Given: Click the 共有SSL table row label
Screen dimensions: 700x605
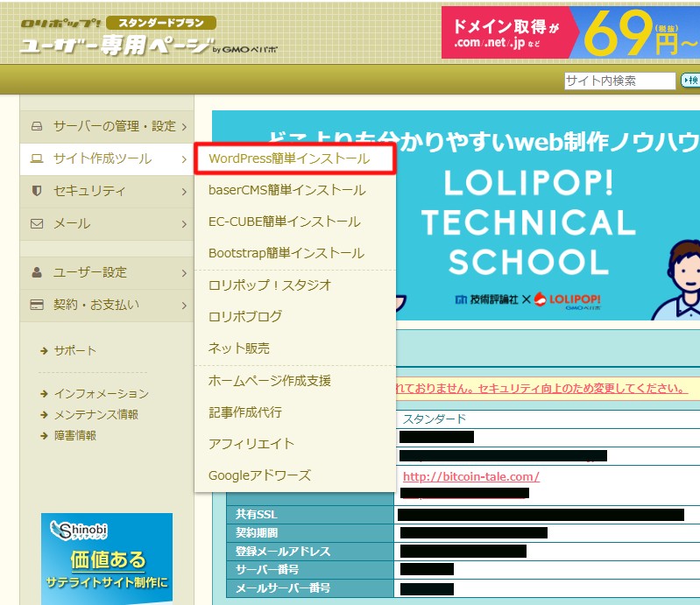Looking at the screenshot, I should (x=256, y=515).
